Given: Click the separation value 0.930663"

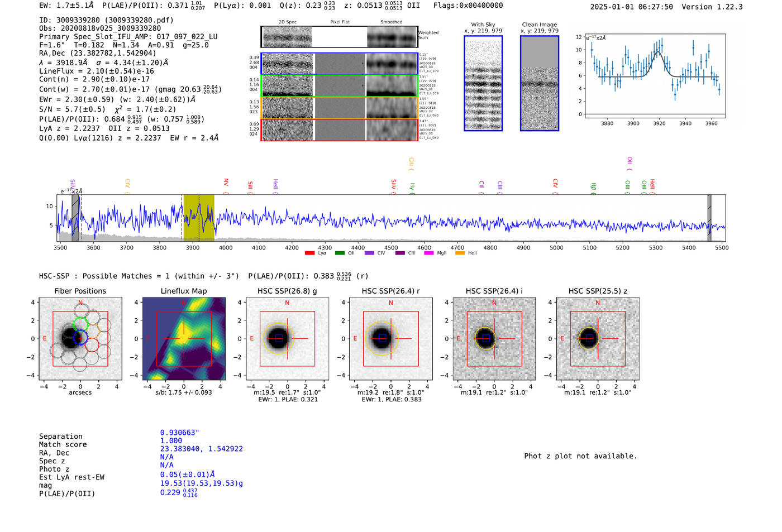Looking at the screenshot, I should tap(180, 433).
